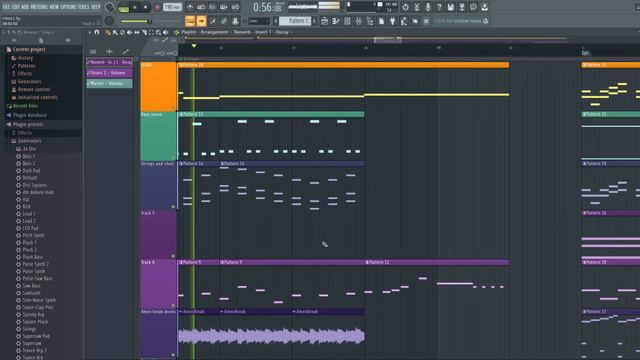Open the plugin picker plug icon
The width and height of the screenshot is (640, 360).
tap(392, 21)
